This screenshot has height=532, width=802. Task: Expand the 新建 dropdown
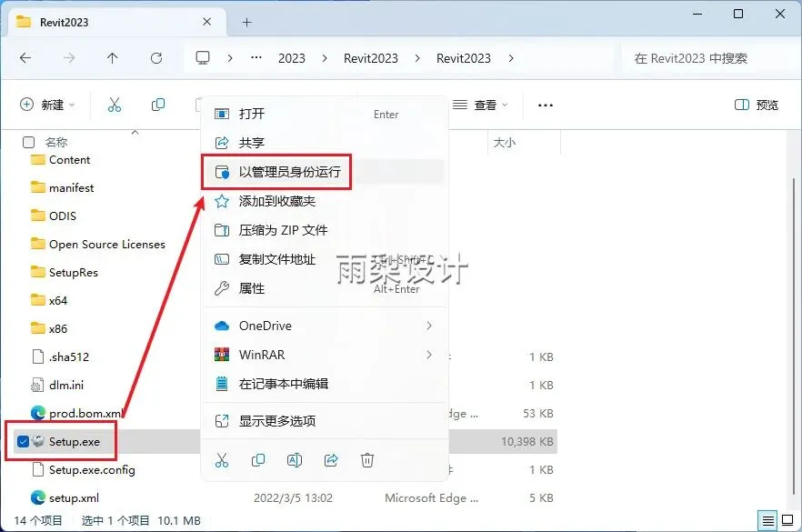click(47, 105)
